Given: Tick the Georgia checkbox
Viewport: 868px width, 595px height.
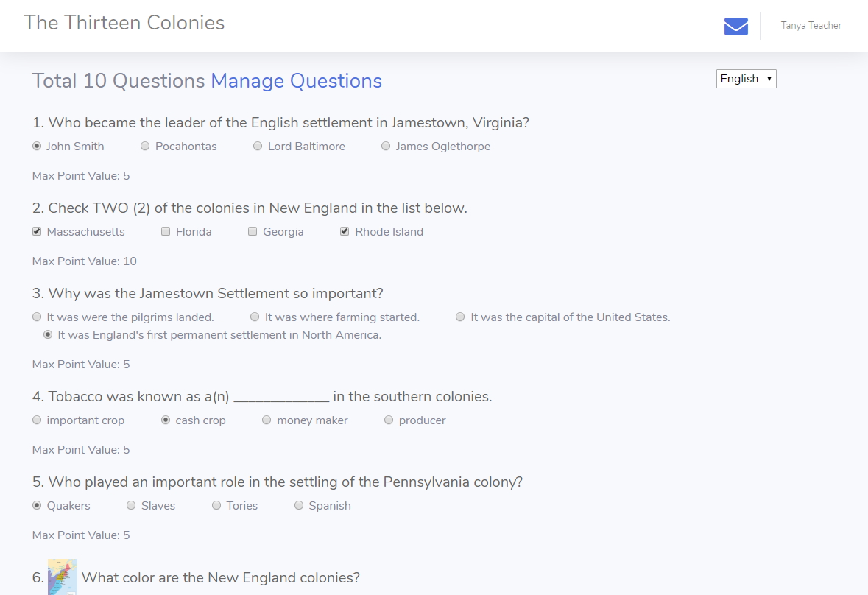Looking at the screenshot, I should click(253, 231).
